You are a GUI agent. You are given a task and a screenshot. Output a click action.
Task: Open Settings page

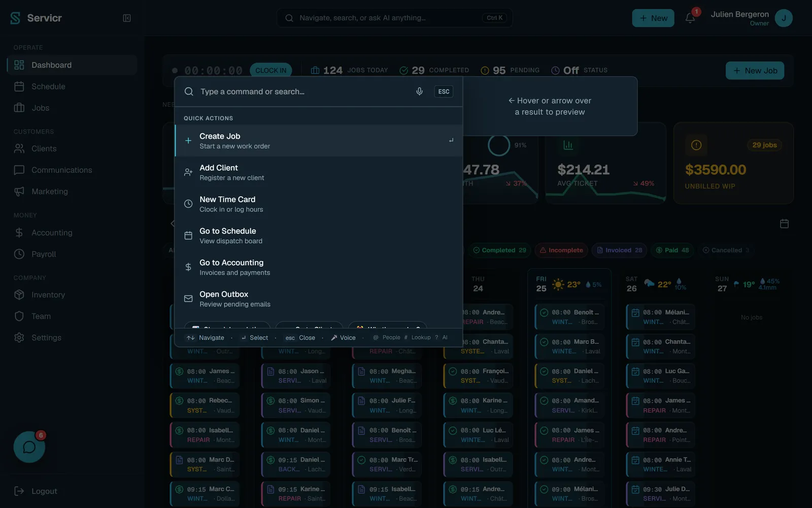[x=72, y=337]
